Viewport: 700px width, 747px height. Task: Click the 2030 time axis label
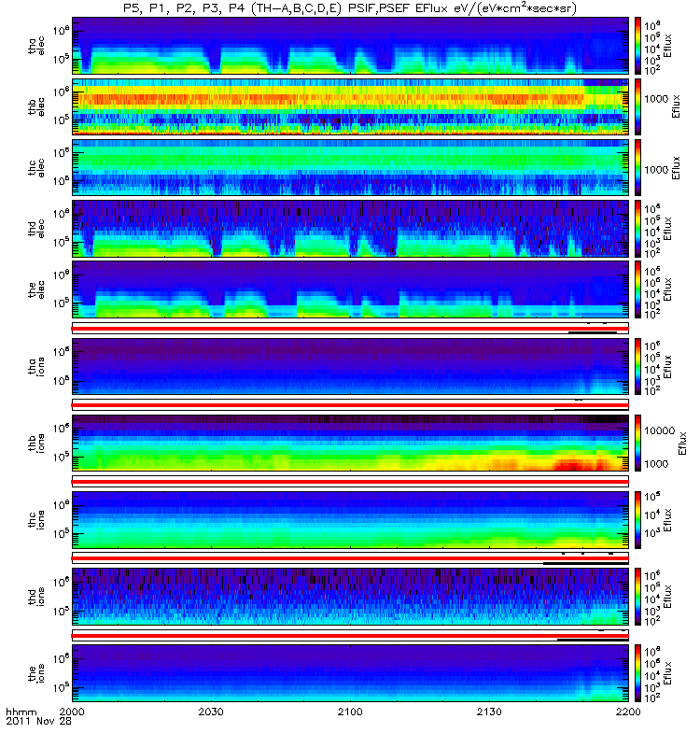tap(211, 712)
